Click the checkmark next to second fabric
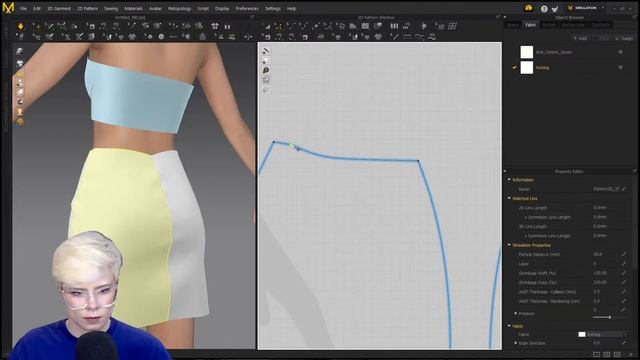 (x=514, y=67)
